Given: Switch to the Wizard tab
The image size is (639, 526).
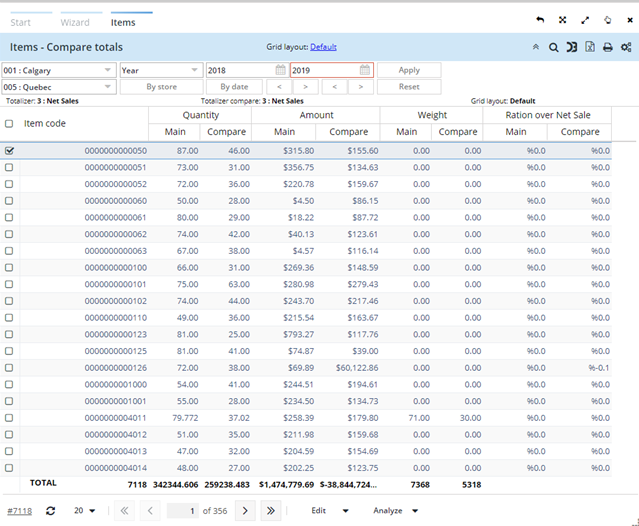Looking at the screenshot, I should 75,22.
